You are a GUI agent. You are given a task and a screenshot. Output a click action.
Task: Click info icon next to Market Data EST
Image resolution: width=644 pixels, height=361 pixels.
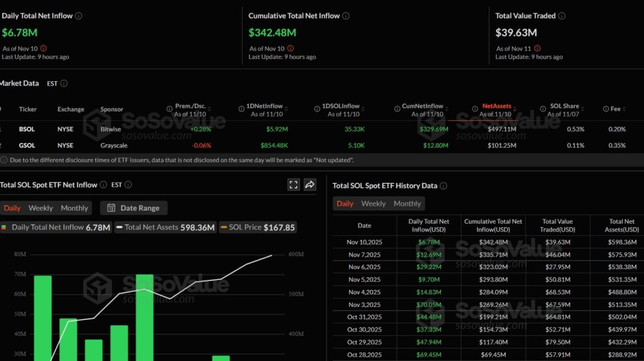64,84
